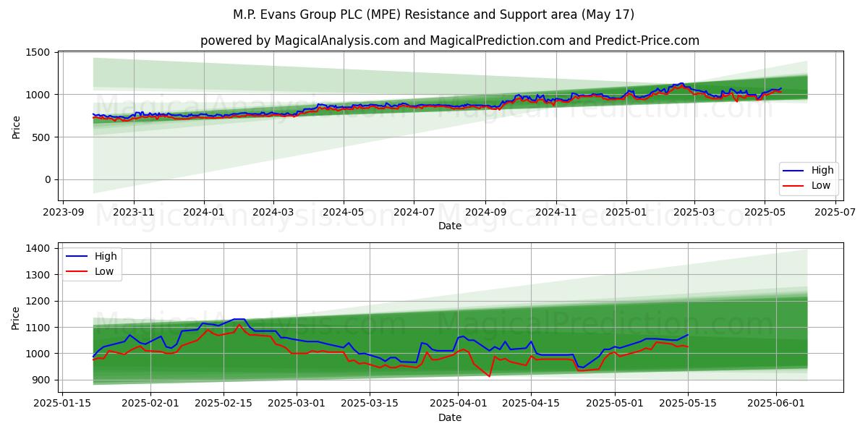This screenshot has width=868, height=434.
Task: Click the '2025-02-15' date tick
Action: click(x=224, y=404)
